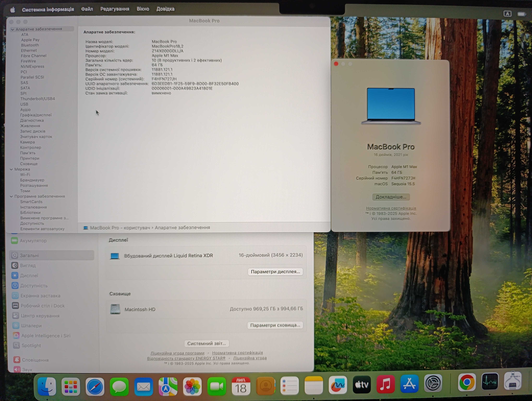Open Файл menu
The height and width of the screenshot is (401, 532).
(x=87, y=9)
